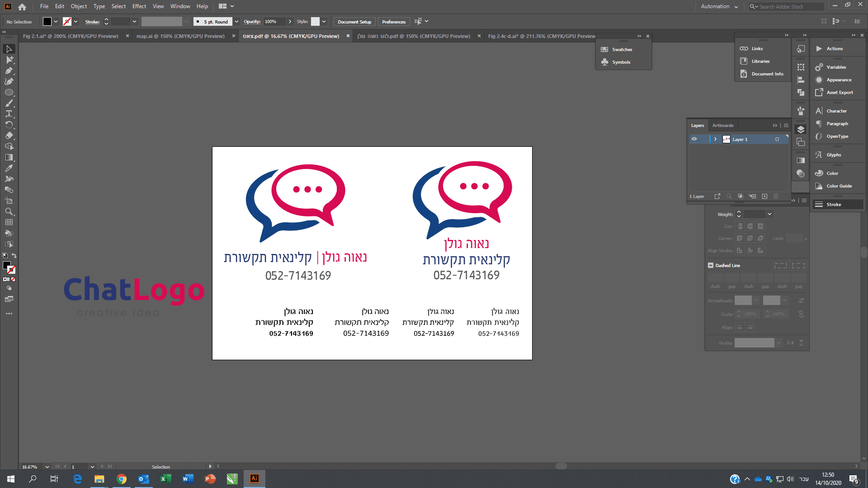Open the Asset Export panel
The width and height of the screenshot is (868, 488).
(x=840, y=93)
